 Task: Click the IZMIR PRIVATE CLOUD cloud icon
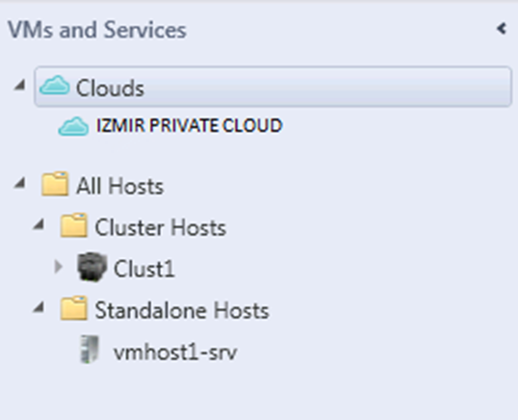tap(73, 126)
